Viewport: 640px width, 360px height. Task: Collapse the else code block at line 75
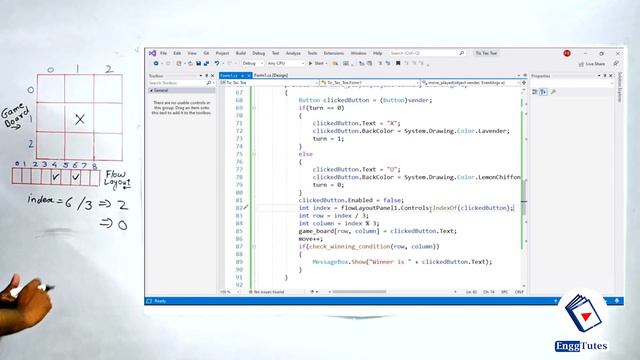click(254, 154)
